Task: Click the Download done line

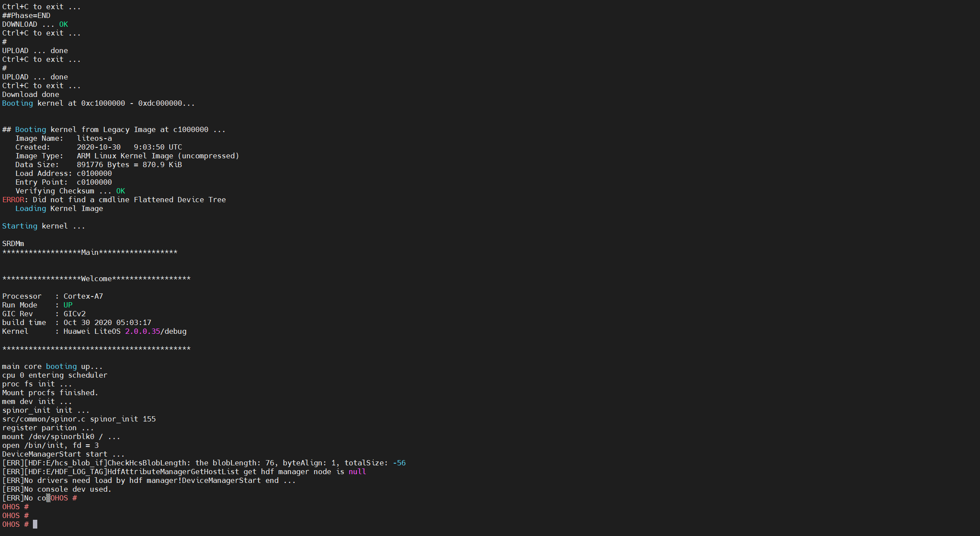Action: coord(31,95)
